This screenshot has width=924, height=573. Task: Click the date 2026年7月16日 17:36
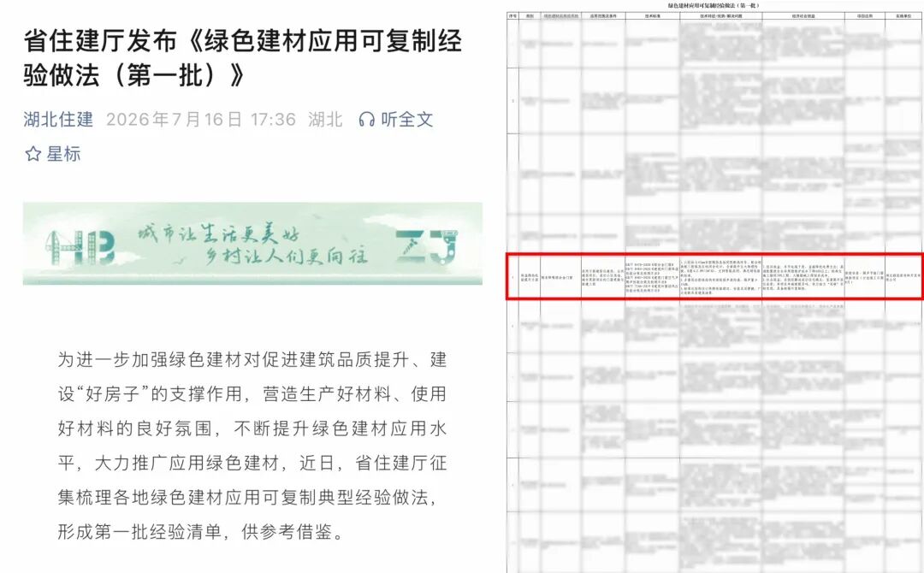[x=201, y=120]
